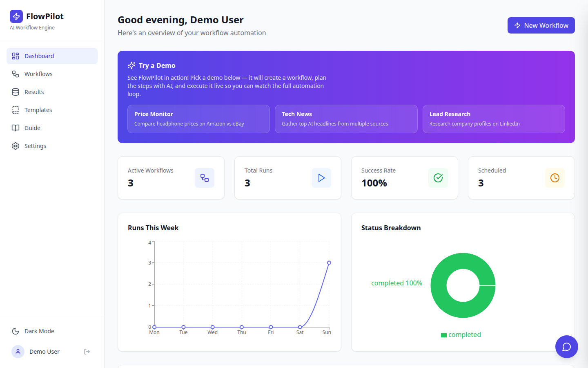Click the Tue data point on chart

pos(184,327)
